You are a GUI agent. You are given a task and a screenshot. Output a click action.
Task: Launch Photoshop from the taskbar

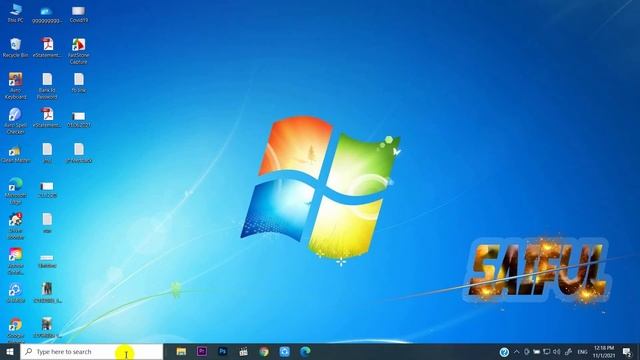[222, 351]
